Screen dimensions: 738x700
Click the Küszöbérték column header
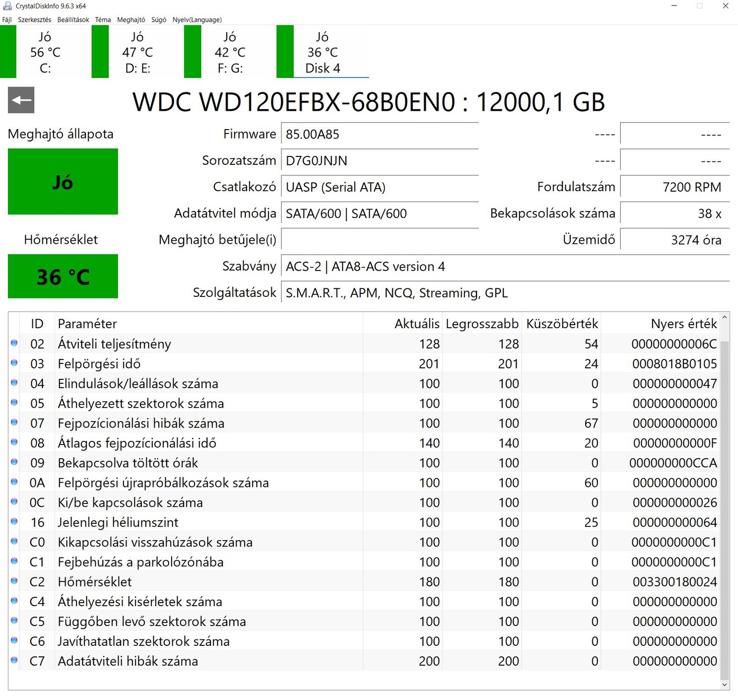[x=561, y=324]
